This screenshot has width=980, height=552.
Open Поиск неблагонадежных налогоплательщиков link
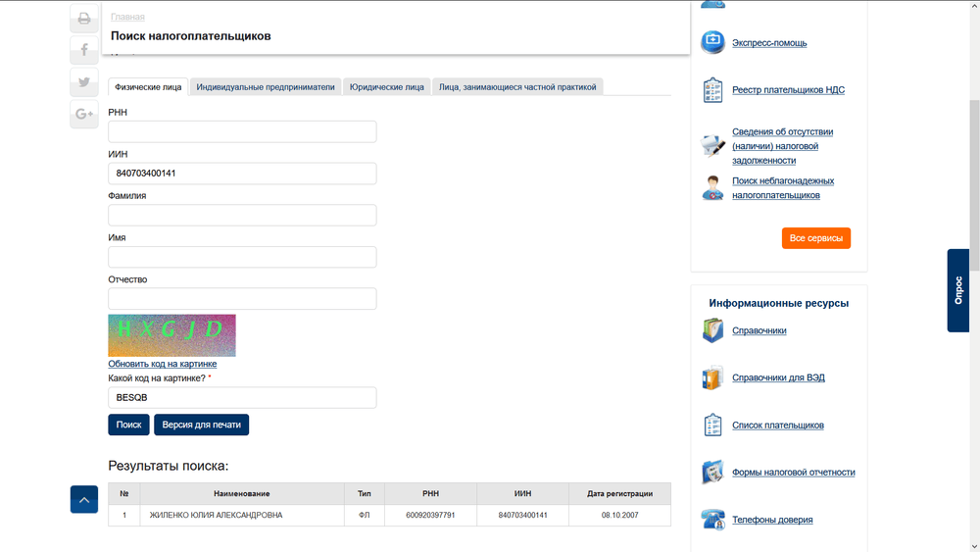pyautogui.click(x=783, y=187)
